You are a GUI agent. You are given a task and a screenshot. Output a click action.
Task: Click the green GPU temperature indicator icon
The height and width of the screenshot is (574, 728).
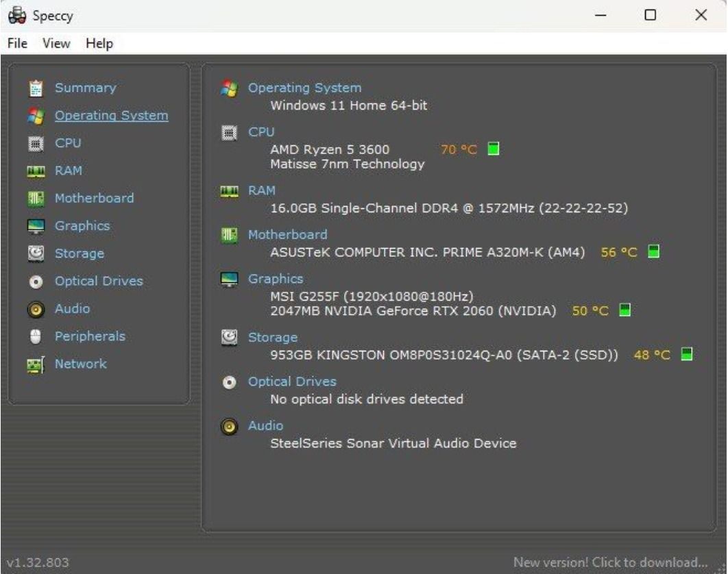click(625, 310)
